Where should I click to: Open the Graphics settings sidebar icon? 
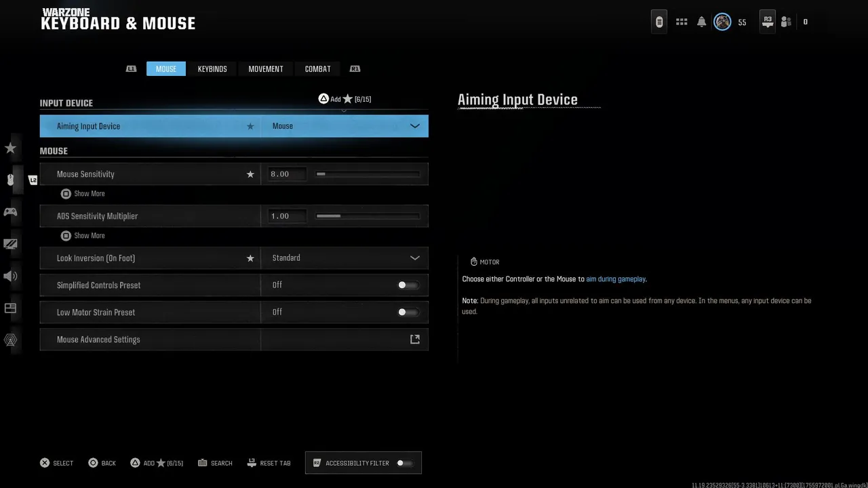point(10,244)
